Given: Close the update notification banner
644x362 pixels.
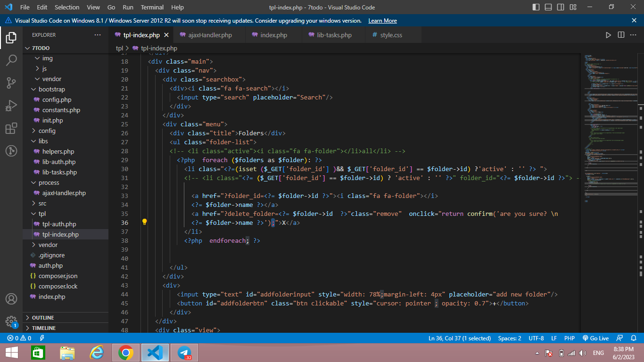Looking at the screenshot, I should pos(634,20).
